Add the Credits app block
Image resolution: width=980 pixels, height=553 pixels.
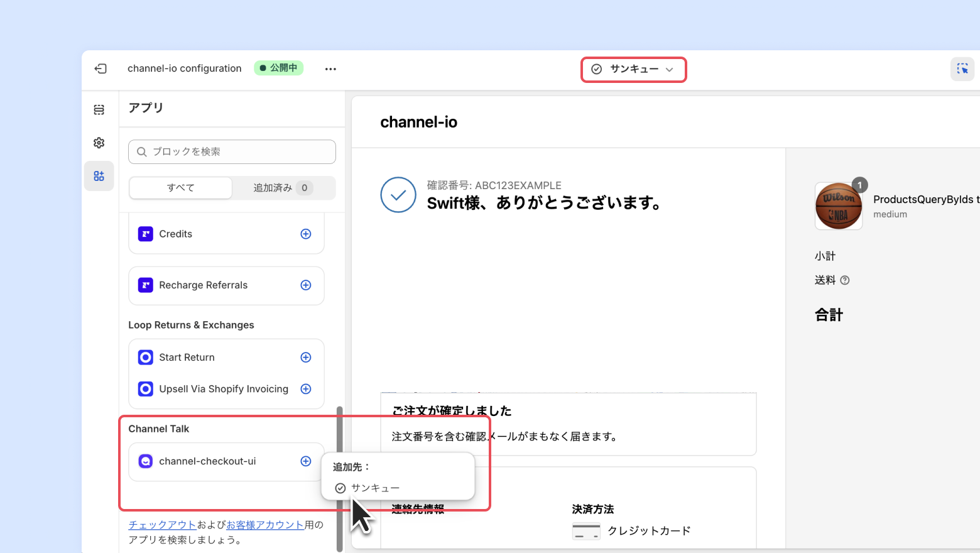(306, 234)
